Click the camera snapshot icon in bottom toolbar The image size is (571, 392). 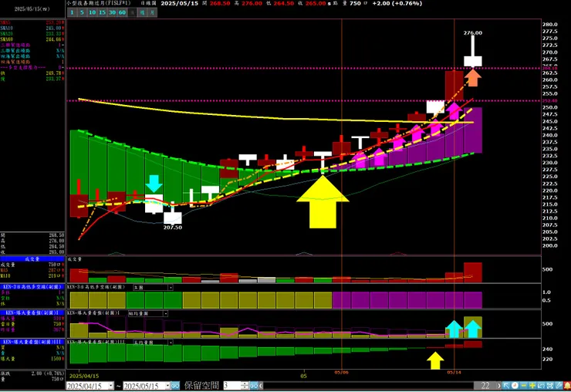(x=550, y=386)
